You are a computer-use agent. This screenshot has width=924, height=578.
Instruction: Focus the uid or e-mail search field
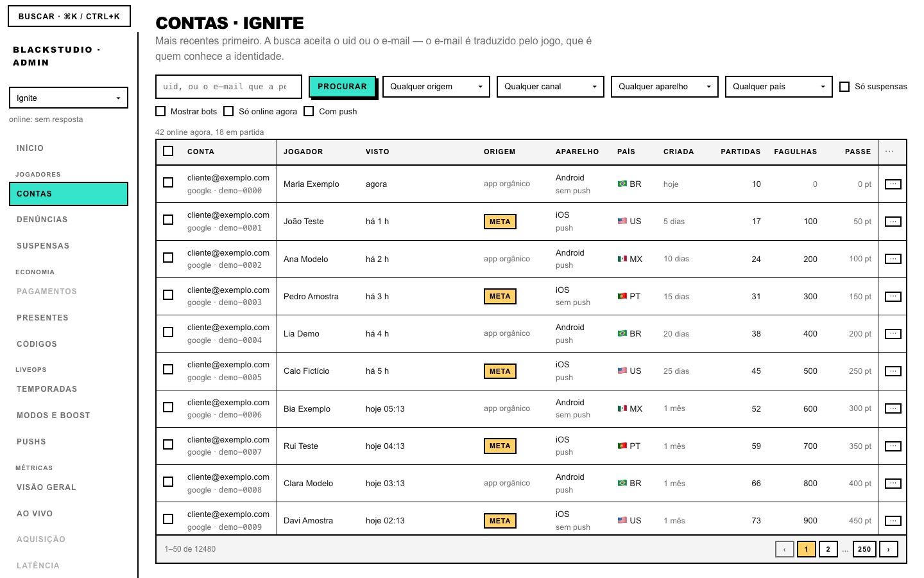click(229, 87)
